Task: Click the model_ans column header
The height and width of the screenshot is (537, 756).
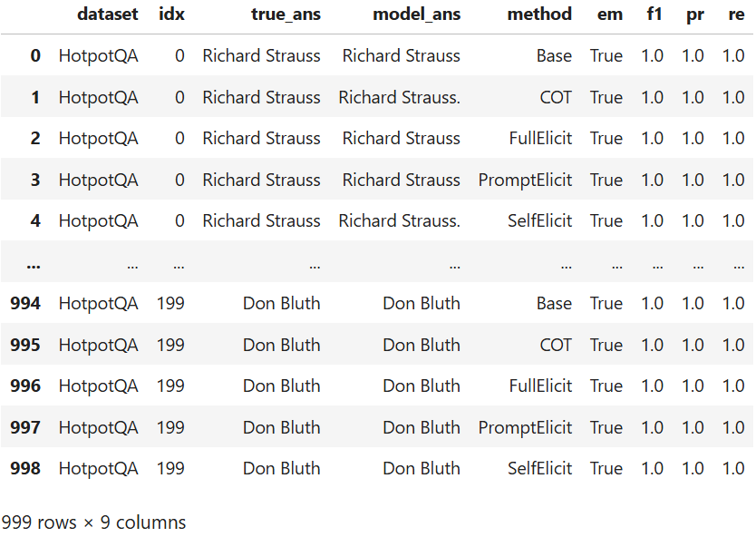Action: 416,14
